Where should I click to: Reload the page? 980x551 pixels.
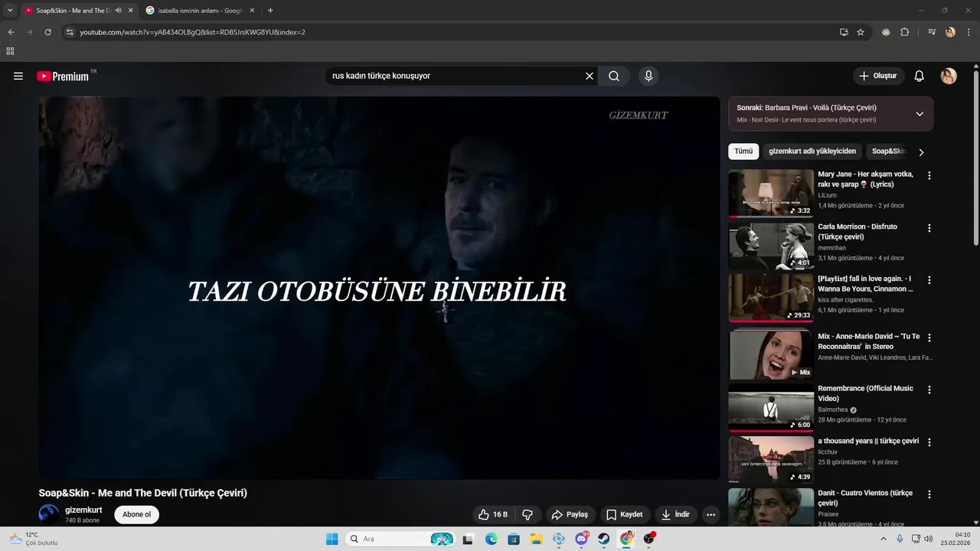pyautogui.click(x=47, y=32)
